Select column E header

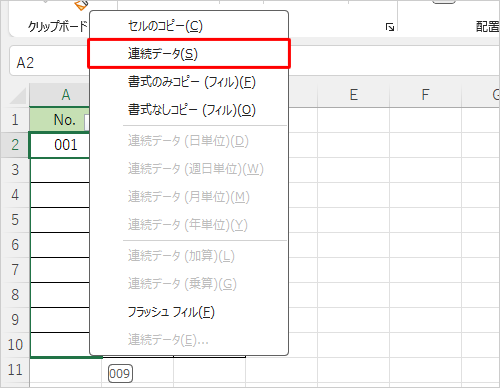pyautogui.click(x=353, y=95)
